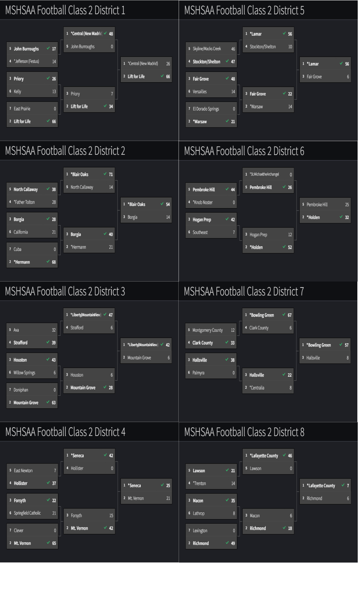
Task: Click the green checkmark next to Clark County's 33
Action: pyautogui.click(x=227, y=342)
